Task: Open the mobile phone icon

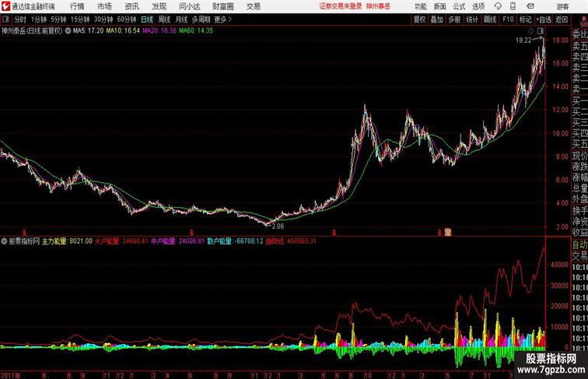Action: (x=513, y=6)
